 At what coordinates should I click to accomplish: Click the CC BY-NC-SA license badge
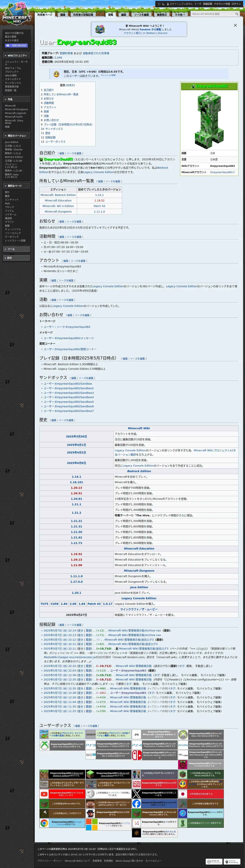pos(214,862)
